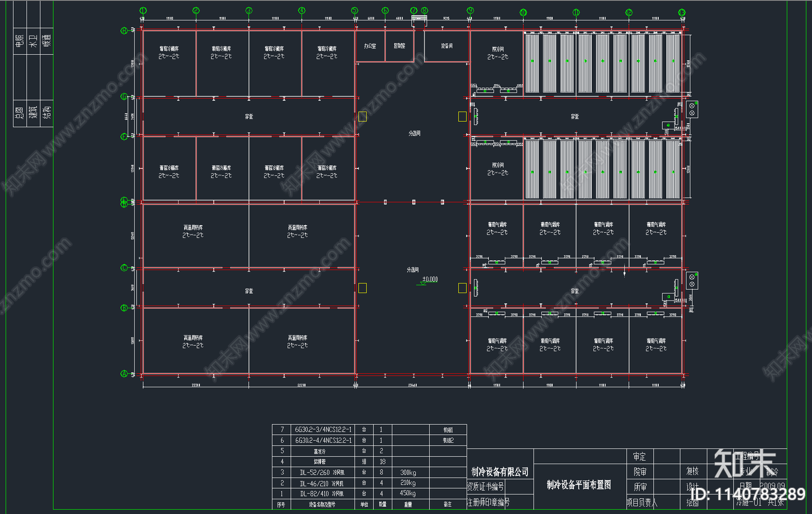Click the 所审 title block cell
This screenshot has width=812, height=514.
click(640, 487)
